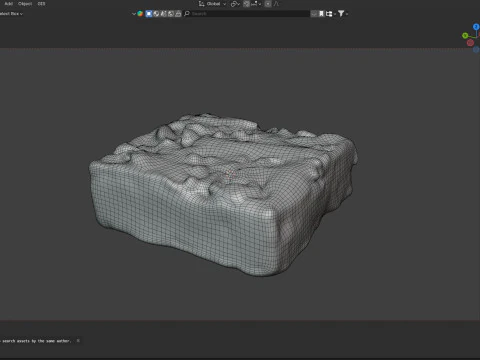Open the Select Box tool dropdown

tap(11, 14)
